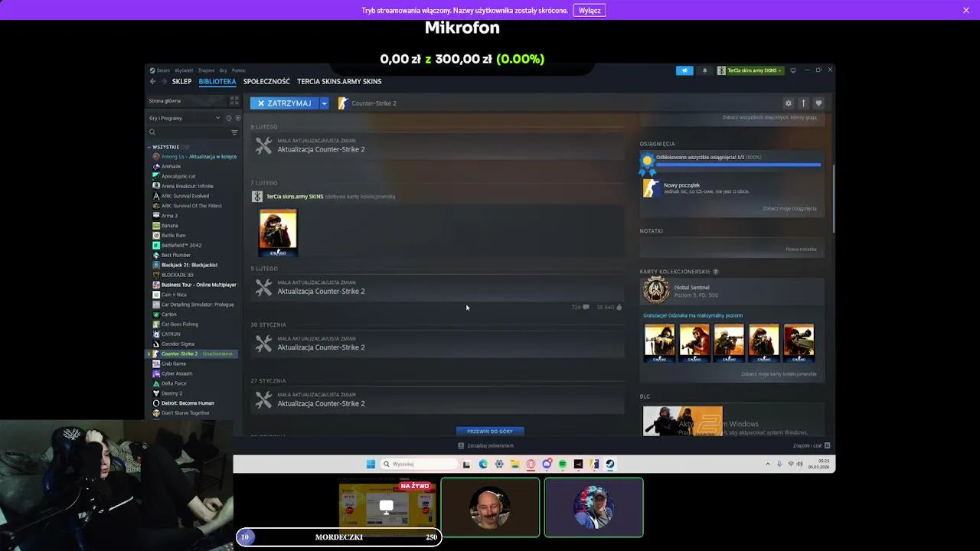Click the Steam forward navigation arrow
The width and height of the screenshot is (980, 551).
(163, 81)
